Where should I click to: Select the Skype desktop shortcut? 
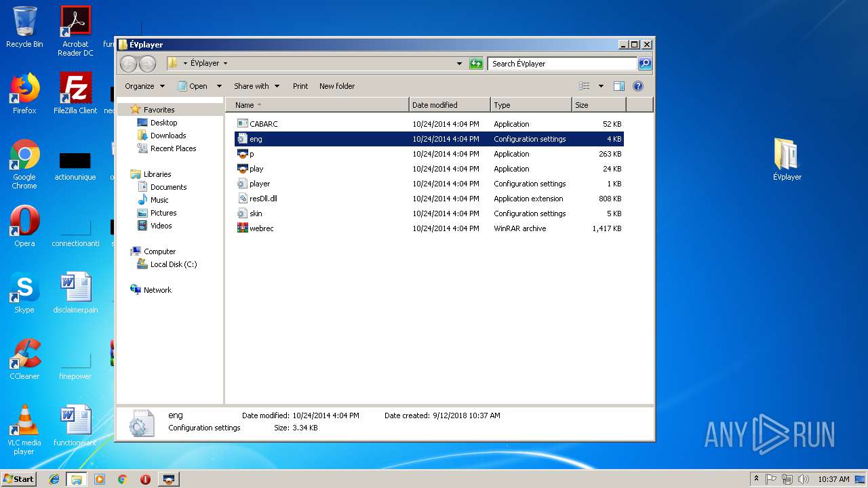pos(24,293)
